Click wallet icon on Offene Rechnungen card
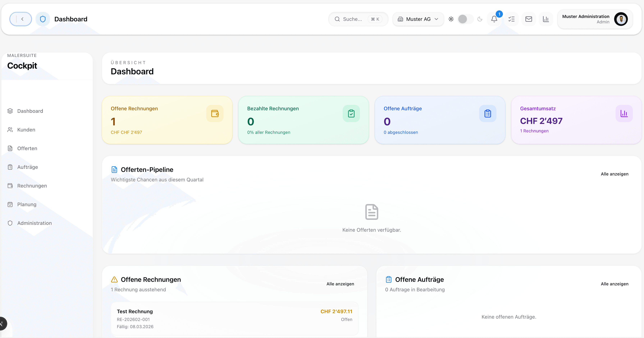Viewport: 644px width, 338px height. point(215,114)
